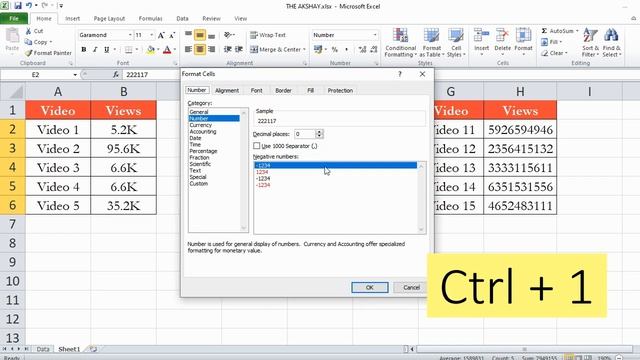This screenshot has height=360, width=640.
Task: Toggle Italic formatting
Action: tap(95, 49)
